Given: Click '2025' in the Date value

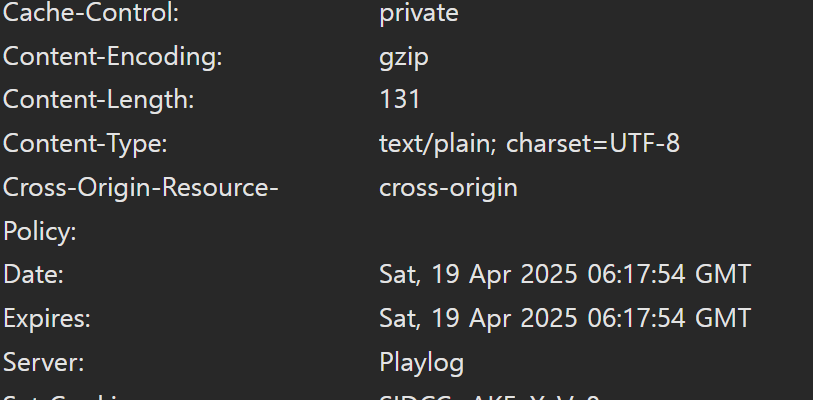Looking at the screenshot, I should pyautogui.click(x=549, y=274).
